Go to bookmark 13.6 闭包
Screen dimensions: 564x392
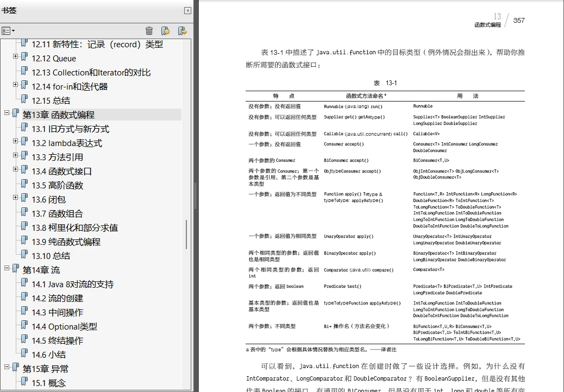pyautogui.click(x=48, y=199)
